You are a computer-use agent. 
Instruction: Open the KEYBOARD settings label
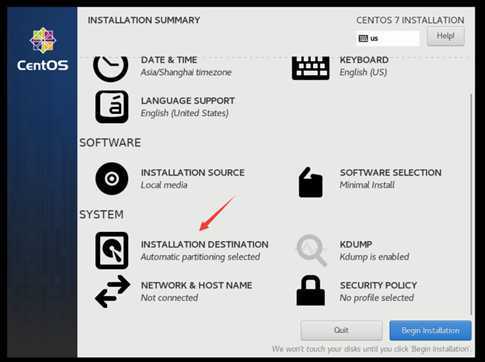[x=364, y=60]
